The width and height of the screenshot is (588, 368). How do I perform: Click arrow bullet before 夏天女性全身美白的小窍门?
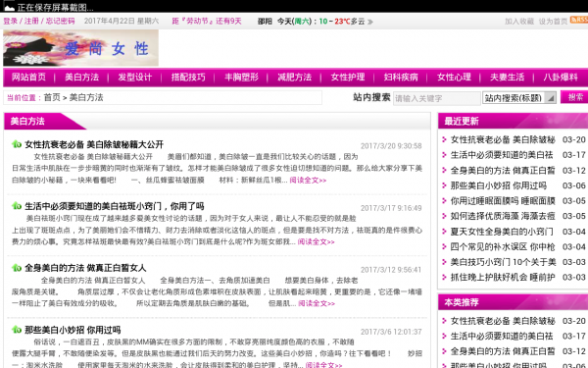444,232
